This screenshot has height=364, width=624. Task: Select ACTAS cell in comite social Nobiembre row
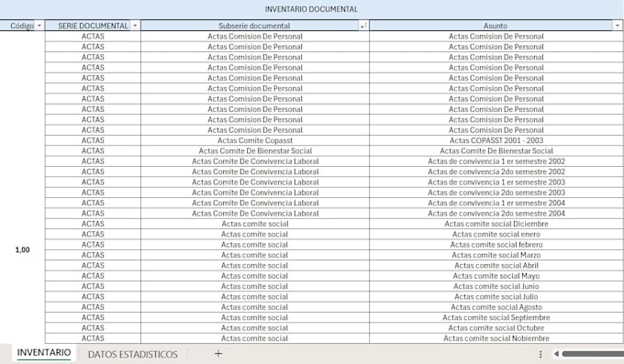(x=93, y=338)
